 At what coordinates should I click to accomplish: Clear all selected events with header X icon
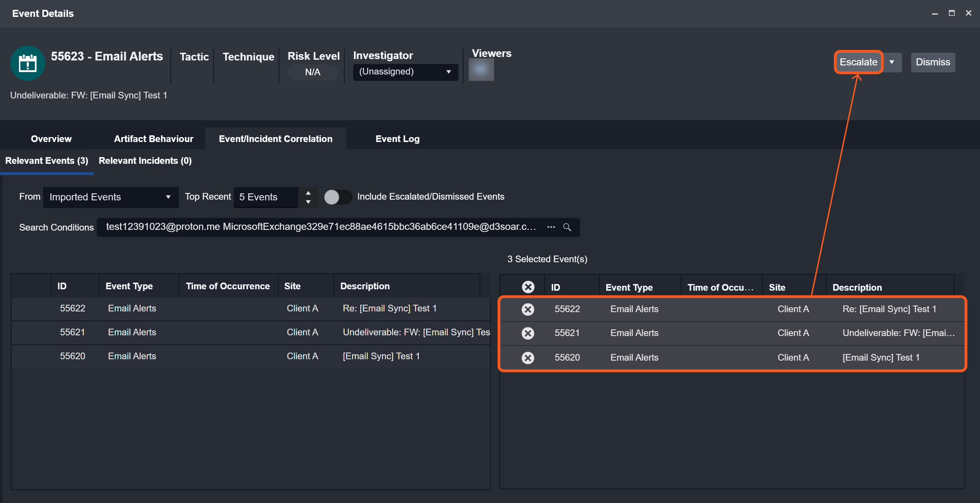click(x=528, y=287)
